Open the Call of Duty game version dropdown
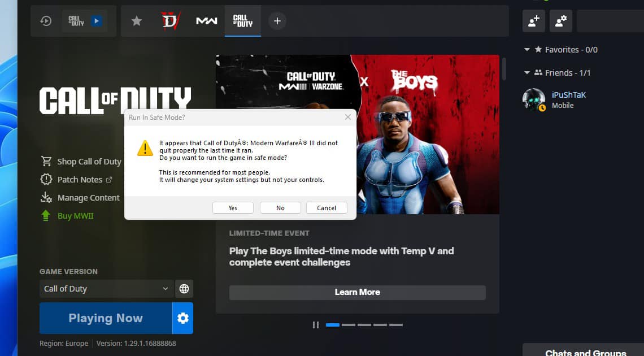644x356 pixels. click(106, 289)
